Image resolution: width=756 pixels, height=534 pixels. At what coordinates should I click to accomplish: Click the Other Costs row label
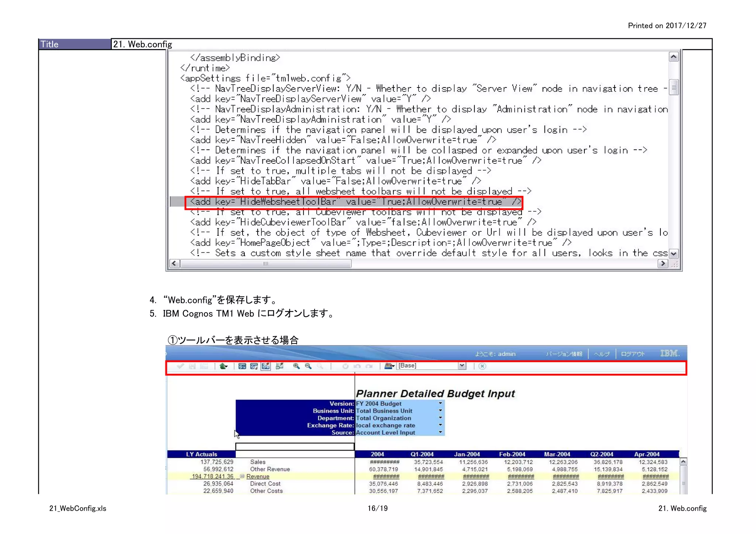tap(266, 491)
